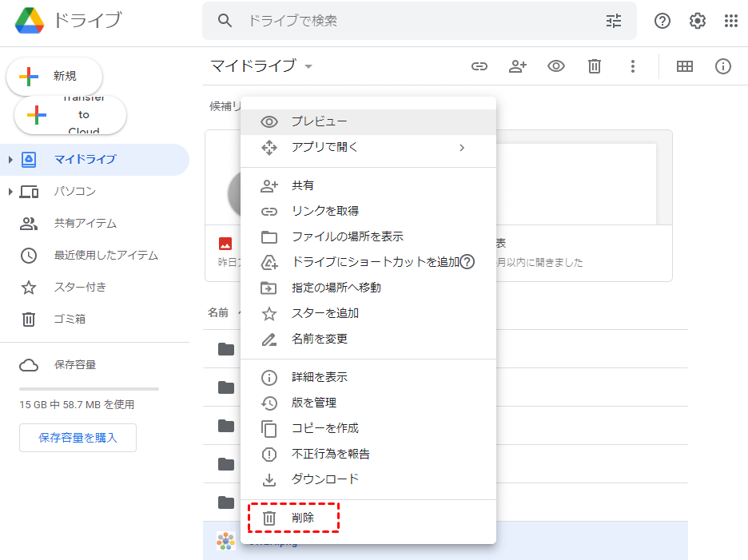Select スターを追加 menu item
The image size is (748, 560).
pos(368,313)
